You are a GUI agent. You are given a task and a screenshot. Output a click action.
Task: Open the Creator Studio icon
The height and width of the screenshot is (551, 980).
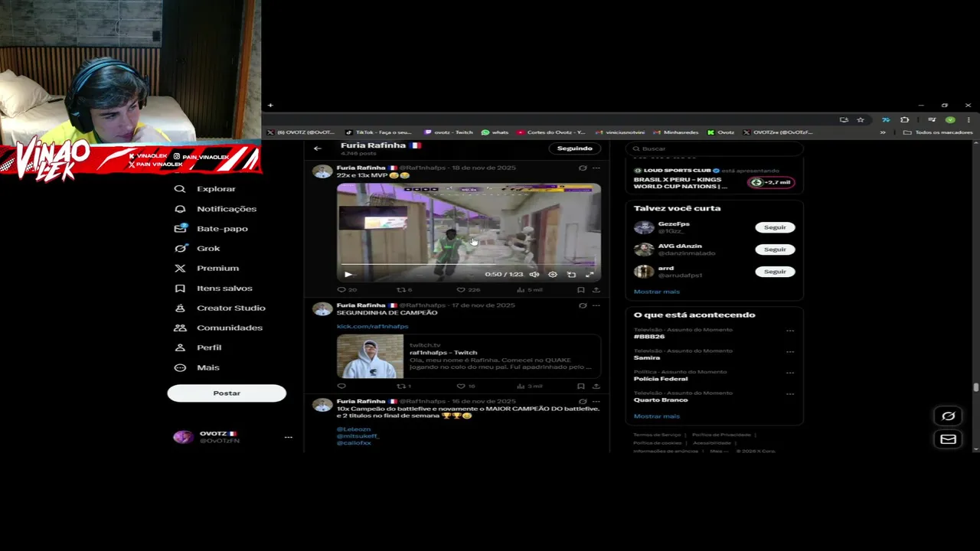point(180,308)
